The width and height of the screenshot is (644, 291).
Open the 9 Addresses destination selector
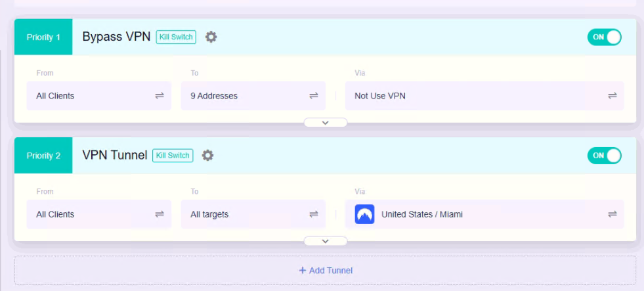pos(243,96)
